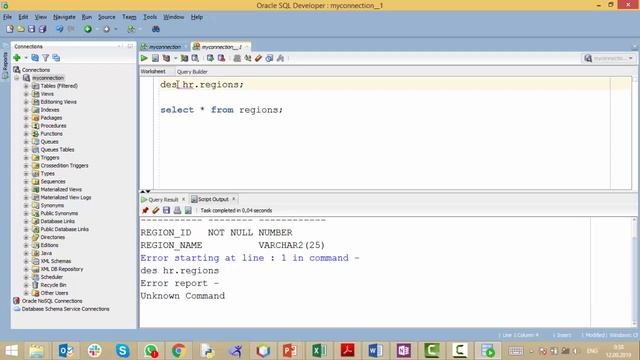Open Skype from the taskbar
640x360 pixels.
tap(122, 351)
